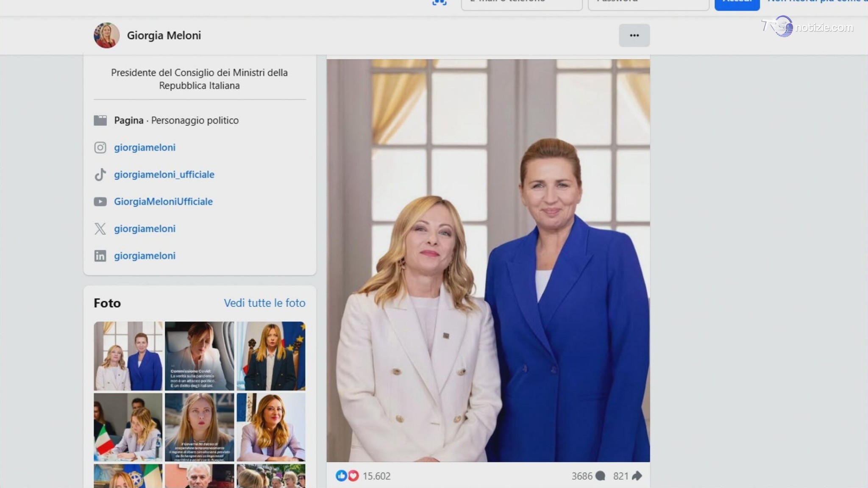Open the giorgiameloni link beside the X logo

tap(145, 229)
